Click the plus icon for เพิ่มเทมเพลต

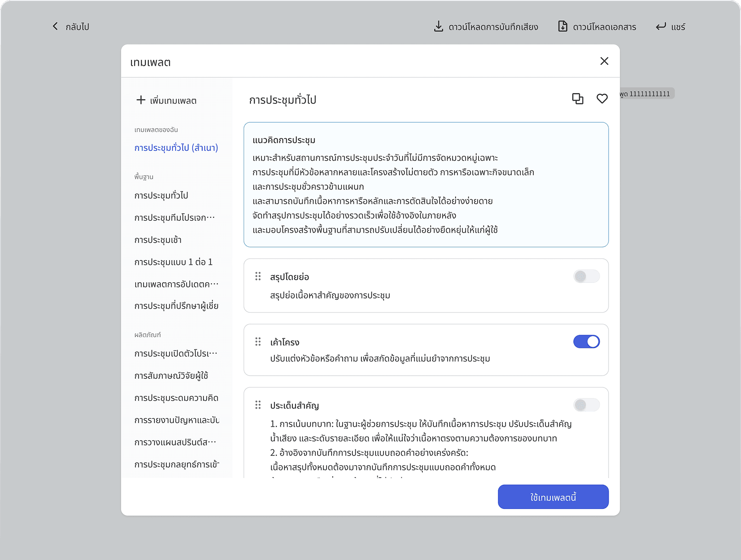(141, 100)
